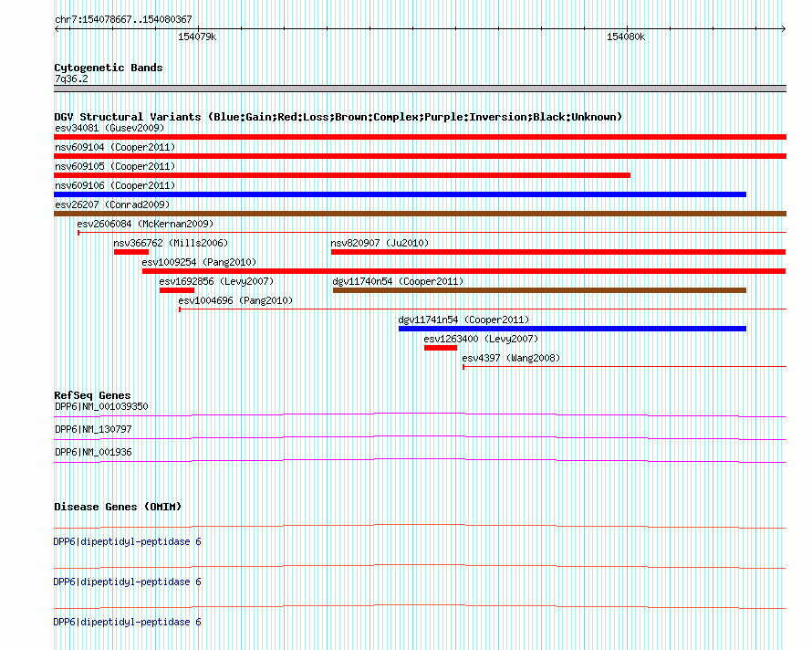Click the 7q36.2 band label
Image resolution: width=812 pixels, height=650 pixels.
click(71, 79)
